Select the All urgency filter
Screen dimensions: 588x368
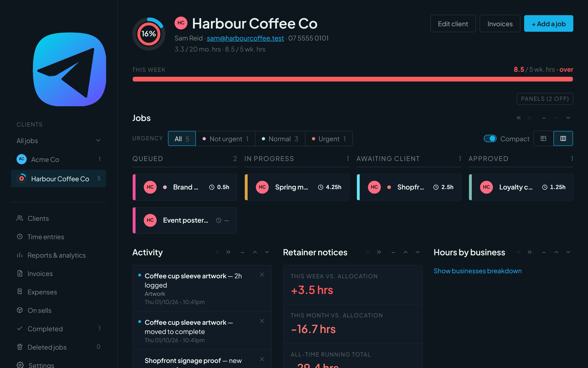pos(182,139)
